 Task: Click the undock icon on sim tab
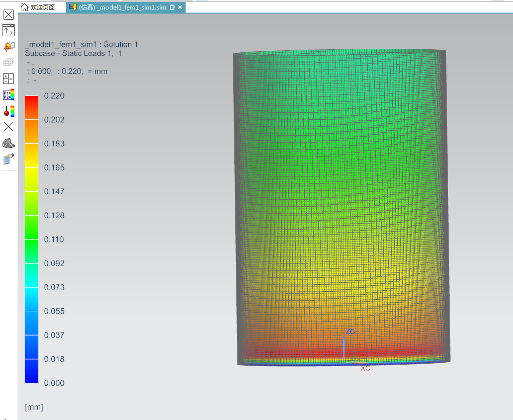[172, 7]
